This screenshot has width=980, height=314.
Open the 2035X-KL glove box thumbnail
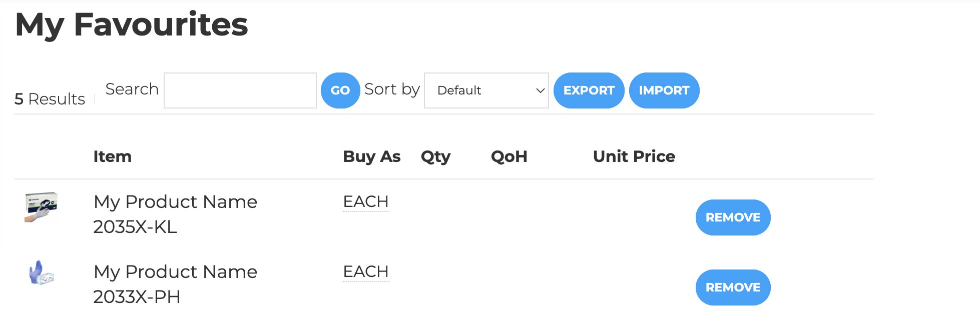41,206
